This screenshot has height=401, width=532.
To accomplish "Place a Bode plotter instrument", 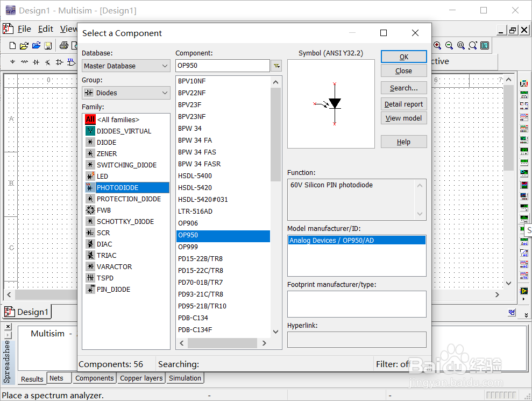I will coord(524,139).
